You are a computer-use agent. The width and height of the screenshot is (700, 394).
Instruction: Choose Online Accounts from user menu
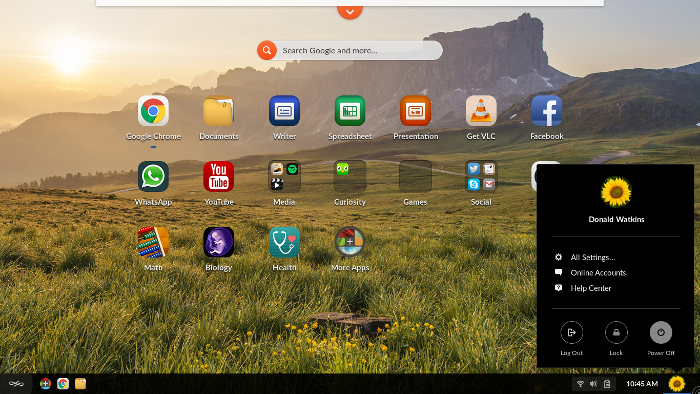coord(598,273)
